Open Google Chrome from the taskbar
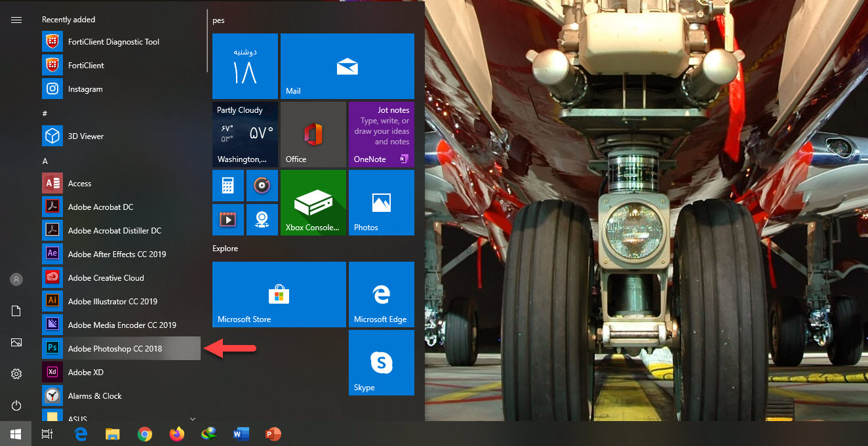868x446 pixels. click(145, 434)
